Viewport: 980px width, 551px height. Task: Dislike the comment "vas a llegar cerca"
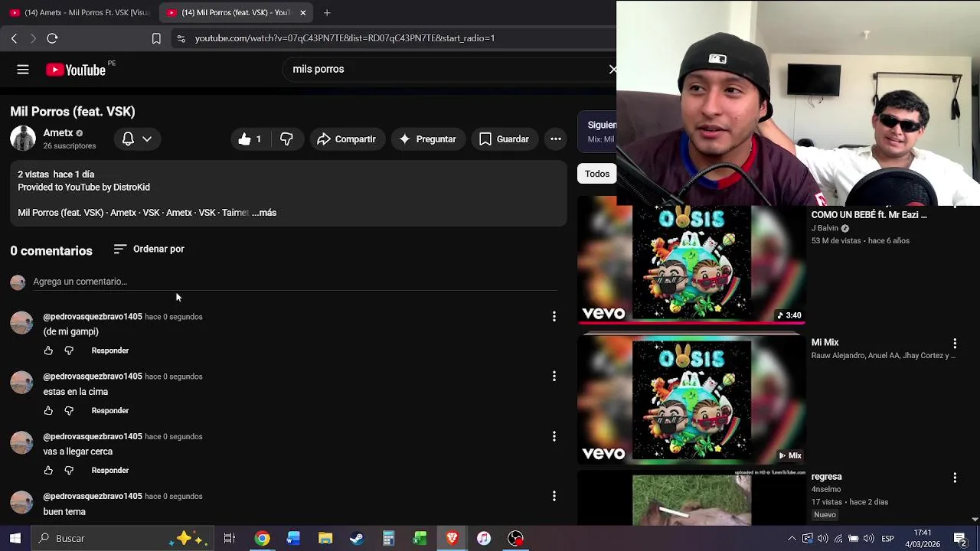(69, 471)
